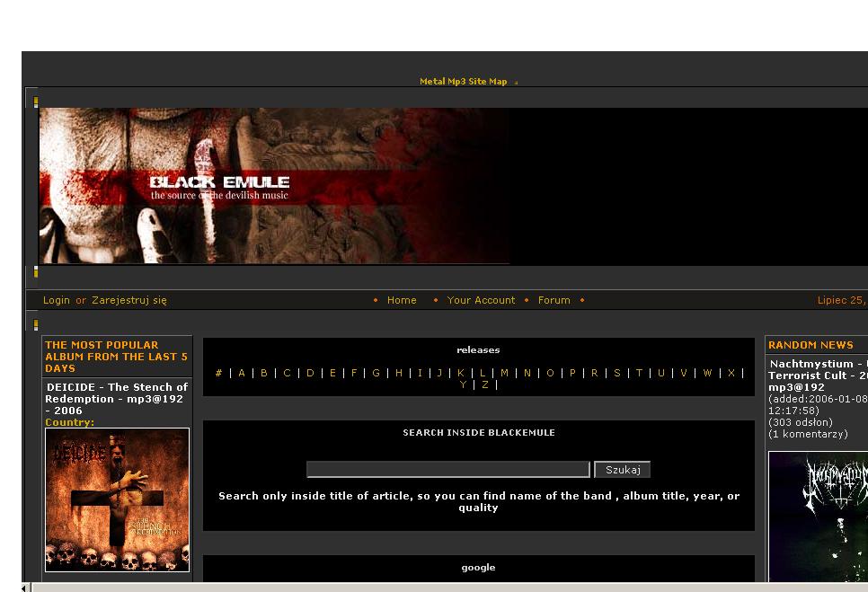The image size is (868, 592).
Task: Browse releases under letter J
Action: pos(439,373)
